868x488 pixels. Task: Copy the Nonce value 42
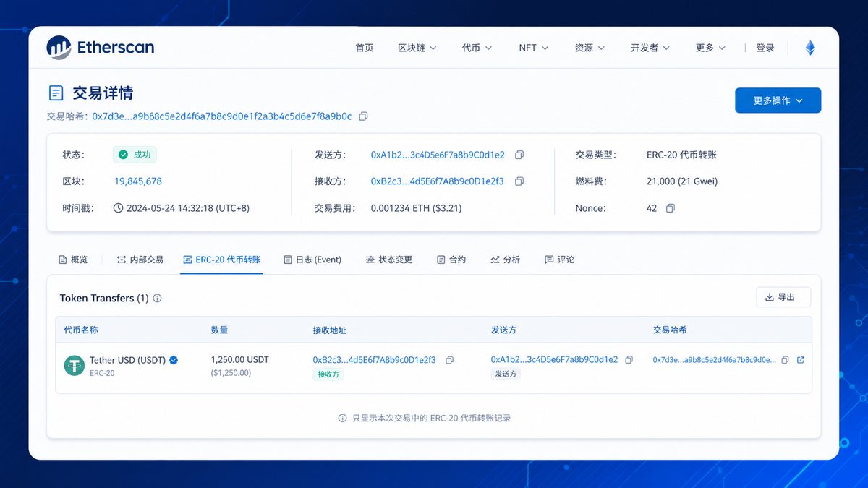click(x=671, y=208)
